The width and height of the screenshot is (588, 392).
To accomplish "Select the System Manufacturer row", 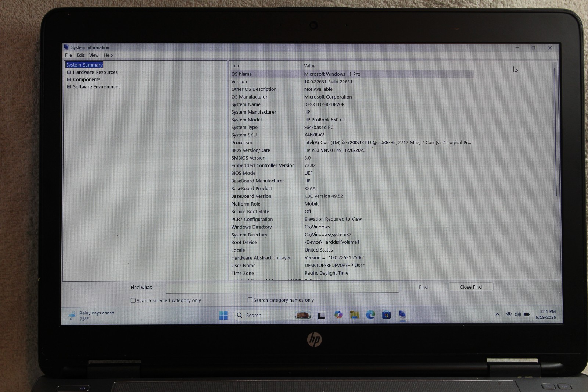I will click(x=352, y=112).
